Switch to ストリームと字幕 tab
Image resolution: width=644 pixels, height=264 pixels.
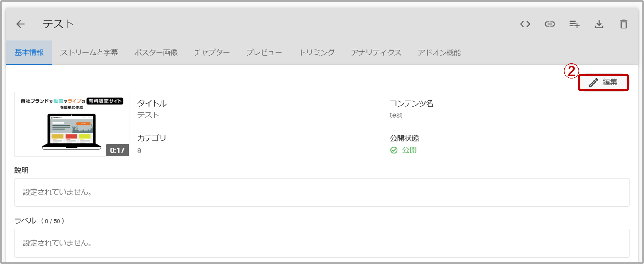coord(89,52)
